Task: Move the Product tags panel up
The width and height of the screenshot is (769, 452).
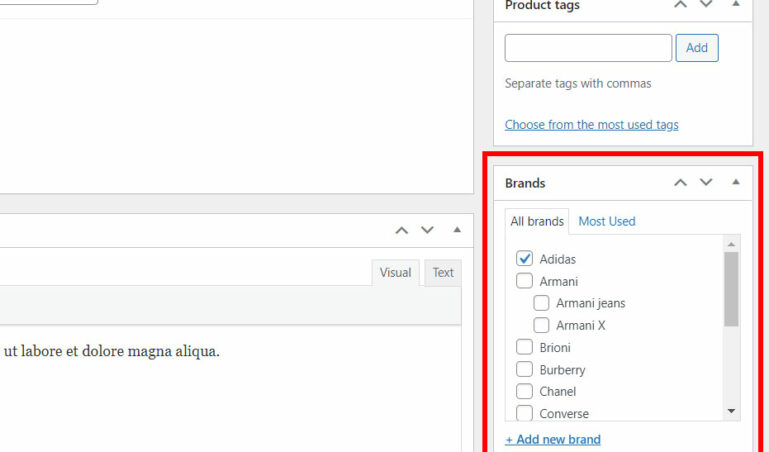Action: click(680, 4)
